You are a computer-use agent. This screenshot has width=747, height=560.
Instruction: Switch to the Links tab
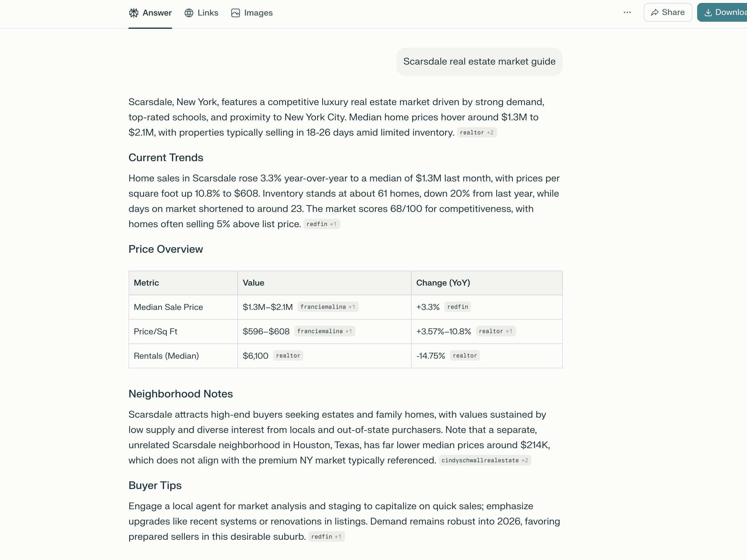pos(208,13)
